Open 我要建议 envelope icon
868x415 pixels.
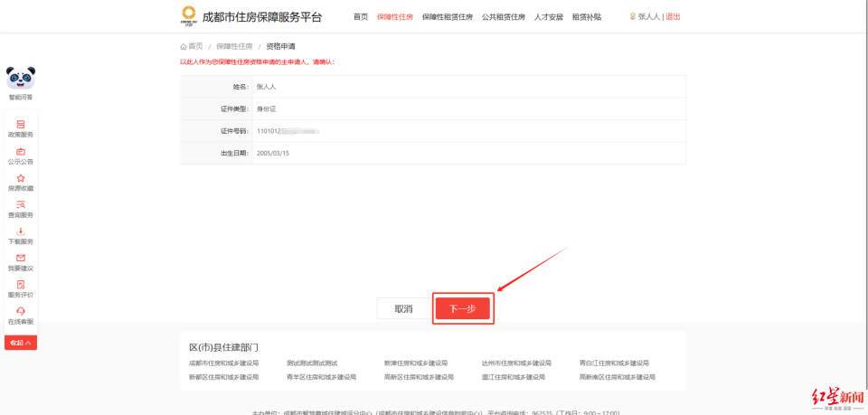click(21, 258)
